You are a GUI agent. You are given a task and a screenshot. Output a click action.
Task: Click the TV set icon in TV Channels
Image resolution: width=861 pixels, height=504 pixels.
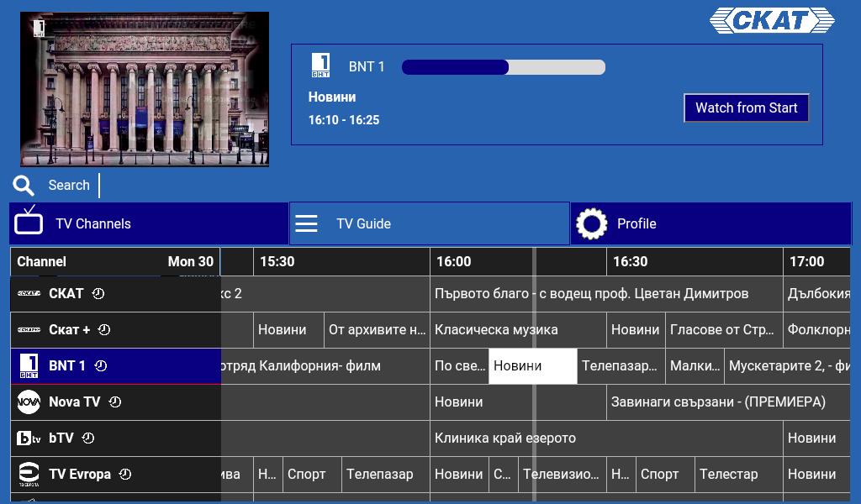(x=29, y=219)
